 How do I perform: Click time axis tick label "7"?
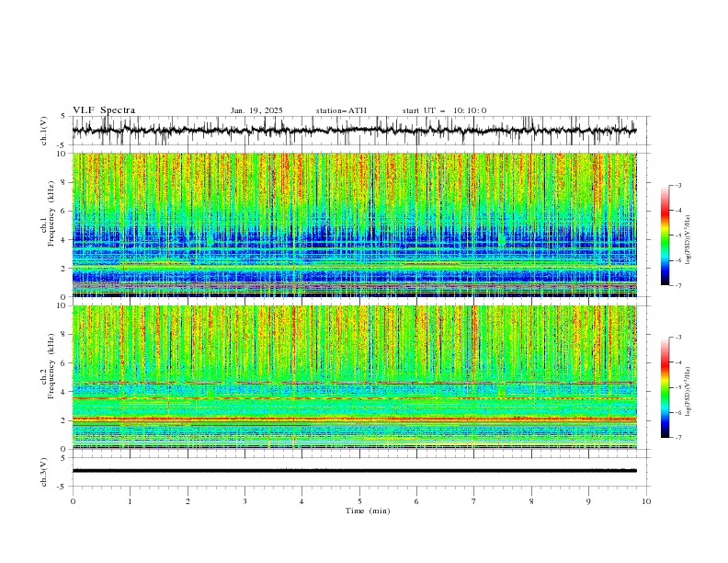tap(474, 501)
